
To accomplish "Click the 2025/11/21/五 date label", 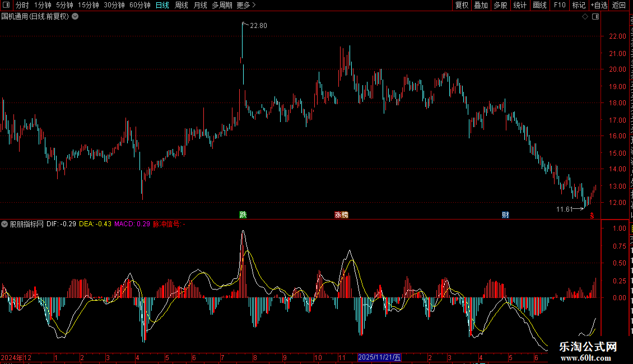I will pos(379,357).
